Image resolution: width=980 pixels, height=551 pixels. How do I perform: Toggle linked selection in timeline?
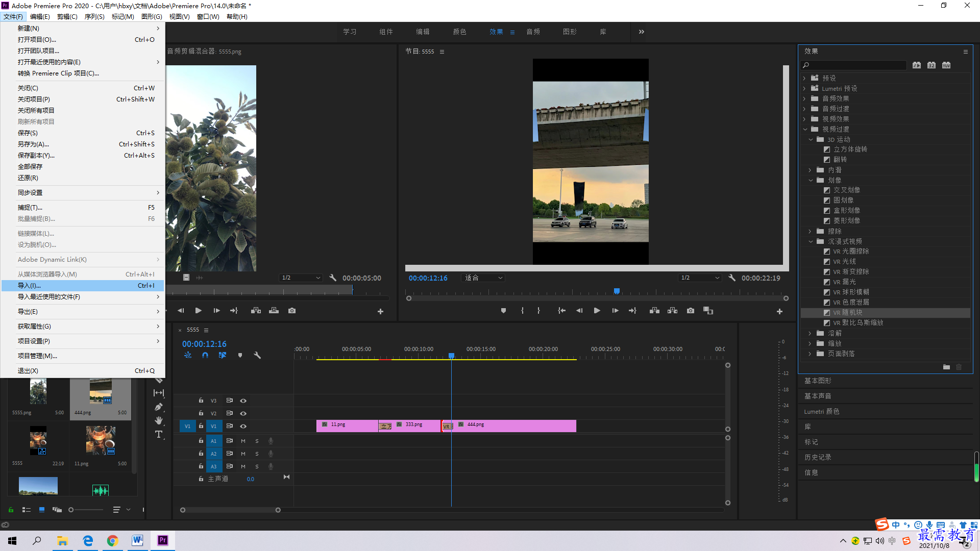pyautogui.click(x=223, y=355)
